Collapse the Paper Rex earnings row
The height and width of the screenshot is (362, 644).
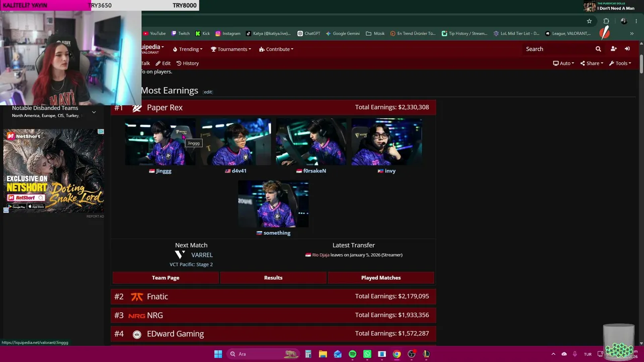point(273,108)
